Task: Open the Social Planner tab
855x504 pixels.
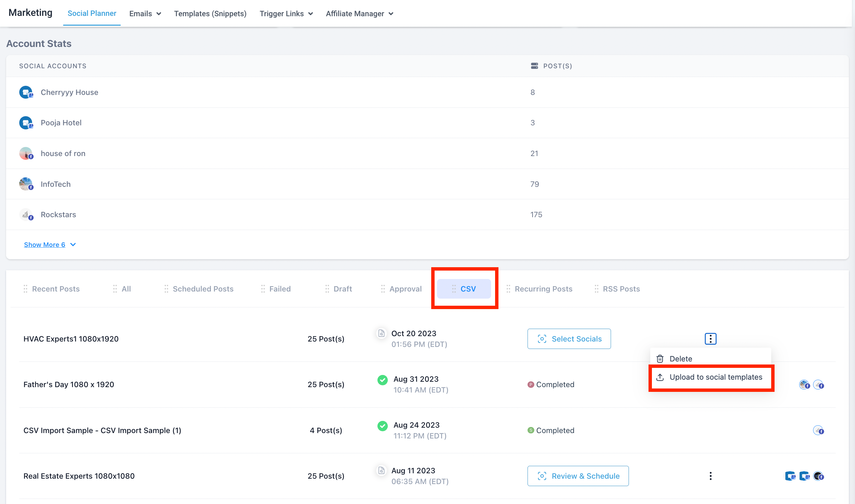Action: (92, 13)
